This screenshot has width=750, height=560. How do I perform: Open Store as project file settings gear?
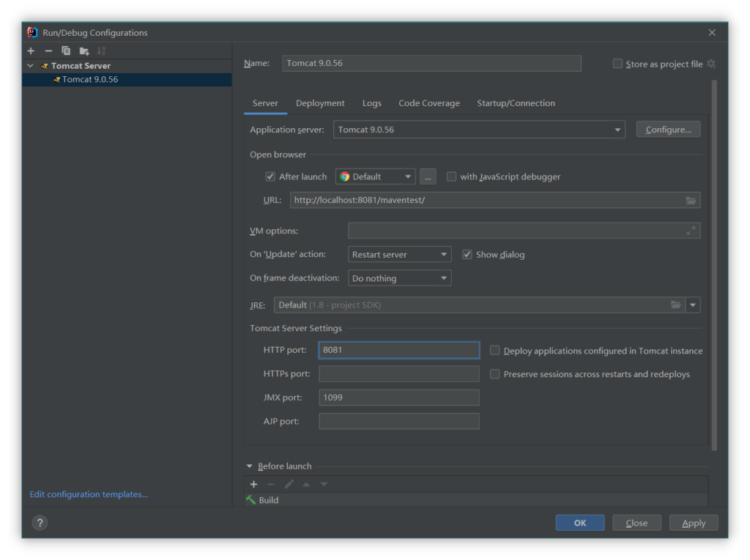711,64
